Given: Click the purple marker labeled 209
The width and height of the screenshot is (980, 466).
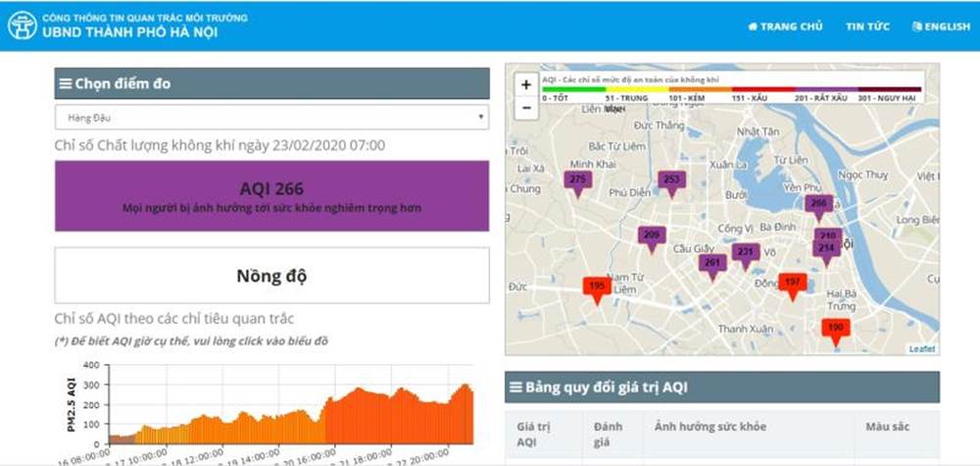Looking at the screenshot, I should pos(652,235).
